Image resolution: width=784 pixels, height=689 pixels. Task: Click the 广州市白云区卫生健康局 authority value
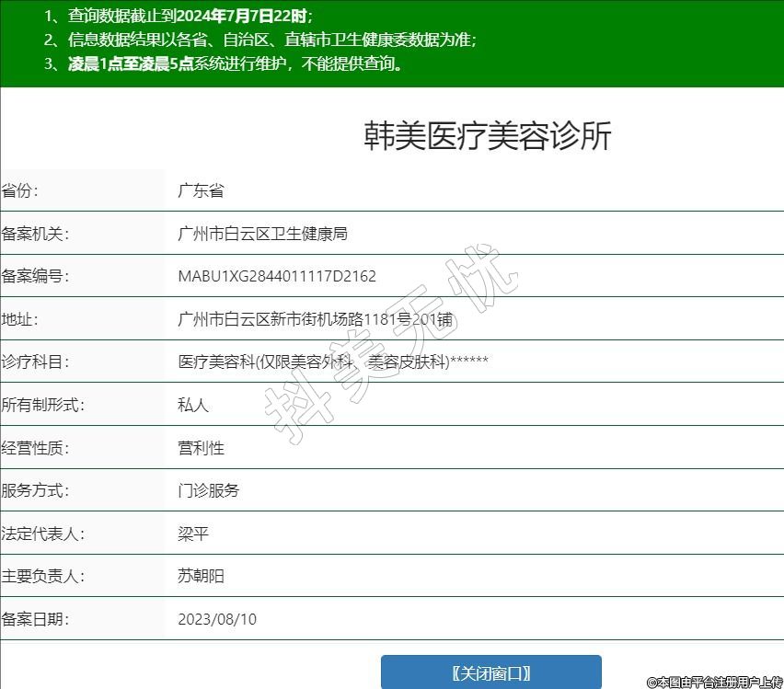pyautogui.click(x=262, y=234)
